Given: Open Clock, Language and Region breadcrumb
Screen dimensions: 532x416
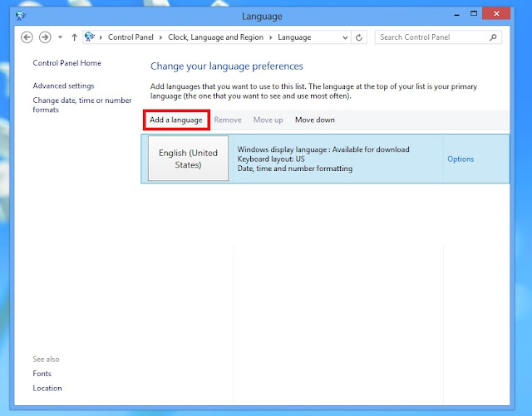Looking at the screenshot, I should pyautogui.click(x=216, y=37).
